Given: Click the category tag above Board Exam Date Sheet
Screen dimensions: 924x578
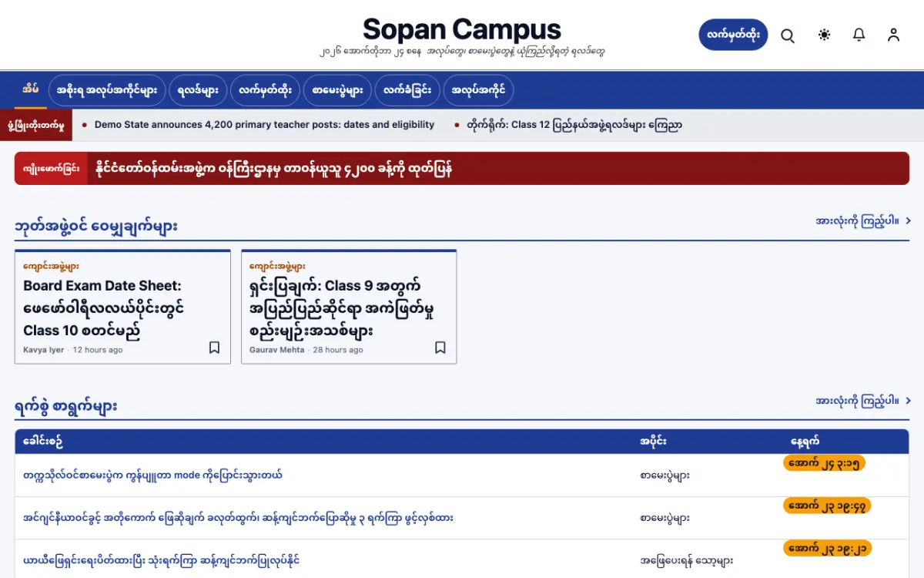Looking at the screenshot, I should [51, 266].
